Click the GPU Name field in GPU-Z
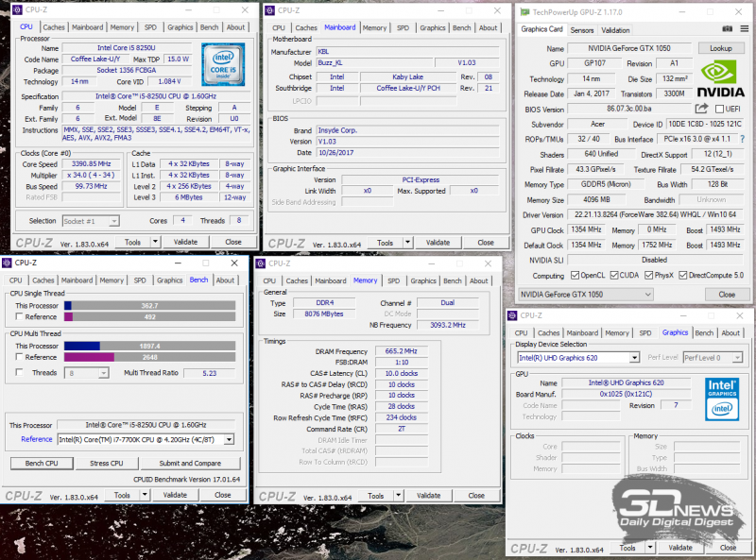This screenshot has width=756, height=560. [x=628, y=48]
